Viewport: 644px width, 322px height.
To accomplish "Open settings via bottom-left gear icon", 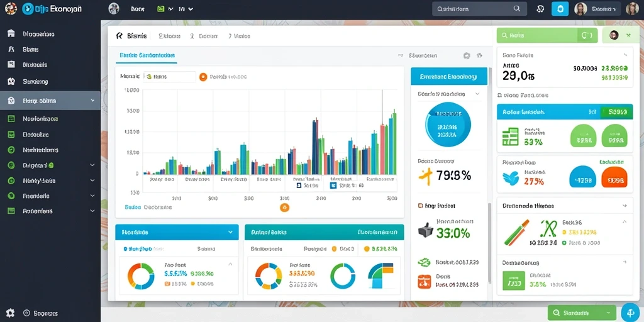I will [10, 313].
